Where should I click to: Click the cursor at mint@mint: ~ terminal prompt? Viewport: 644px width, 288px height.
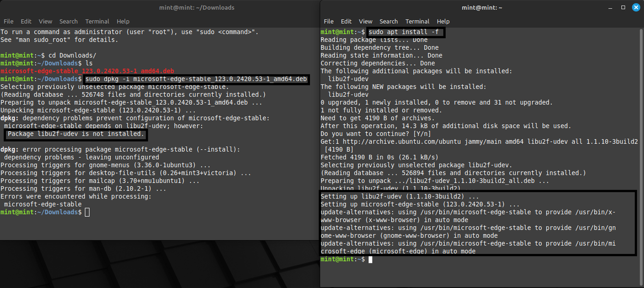(370, 259)
